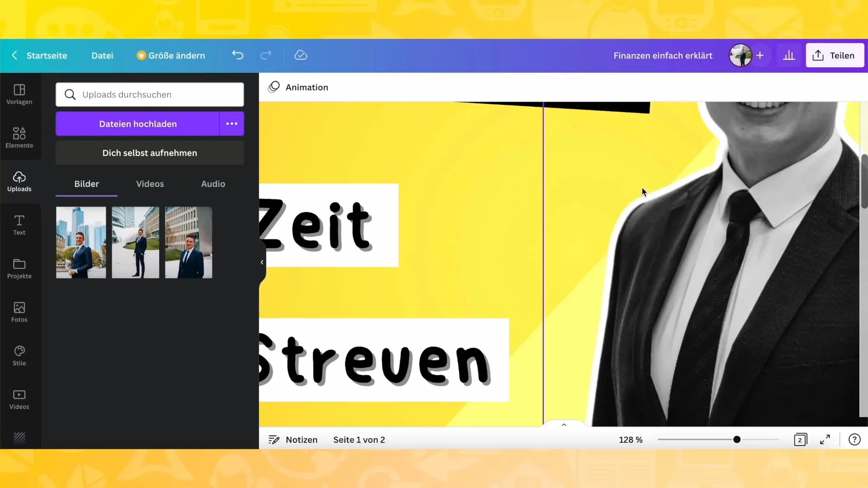Click Dateien hochladen button
Image resolution: width=868 pixels, height=488 pixels.
(138, 124)
